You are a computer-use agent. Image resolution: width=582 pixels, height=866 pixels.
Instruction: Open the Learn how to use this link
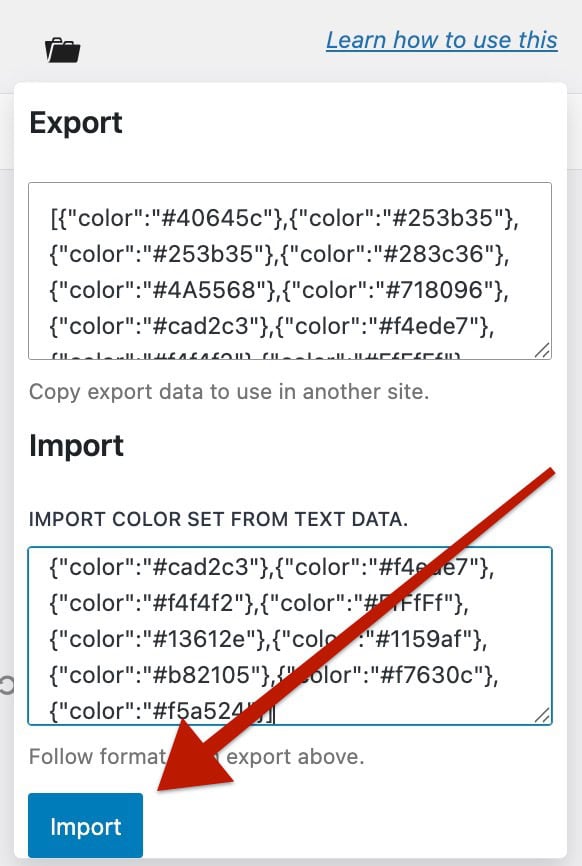tap(443, 40)
